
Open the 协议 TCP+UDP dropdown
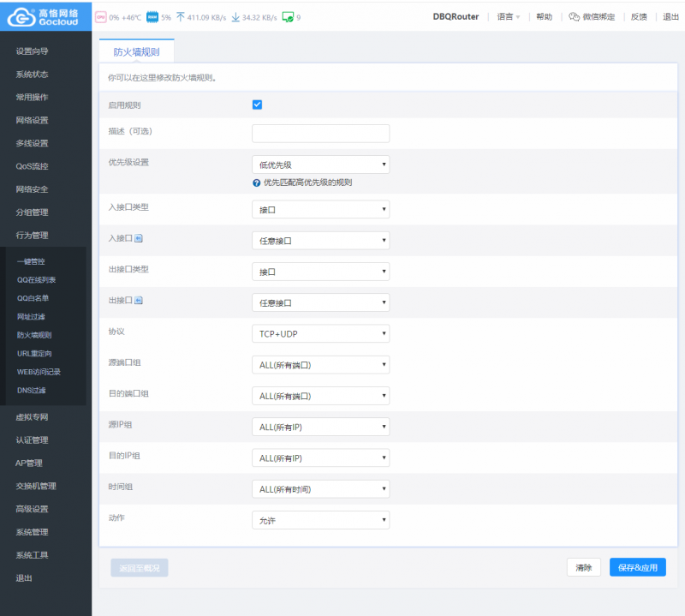(320, 333)
